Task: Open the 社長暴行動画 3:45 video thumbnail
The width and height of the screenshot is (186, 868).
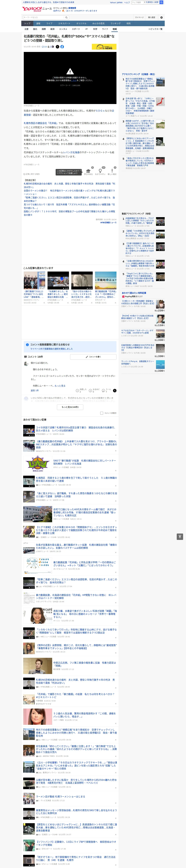Action: [58, 281]
